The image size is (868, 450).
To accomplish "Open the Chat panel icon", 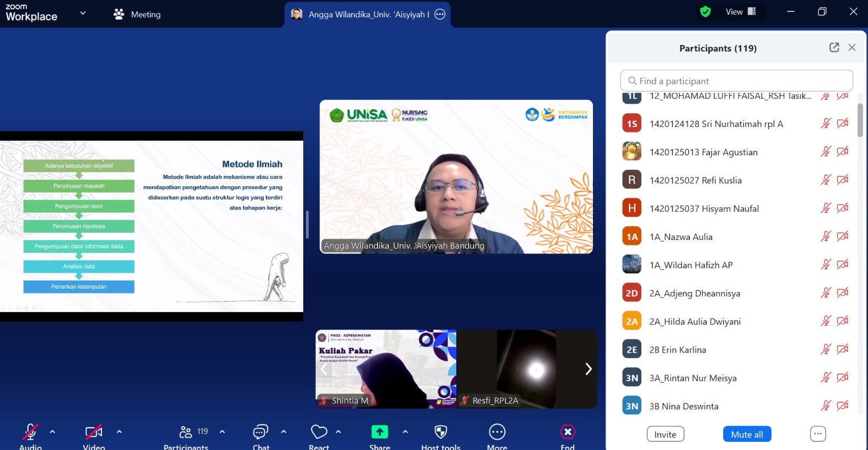I will coord(260,432).
